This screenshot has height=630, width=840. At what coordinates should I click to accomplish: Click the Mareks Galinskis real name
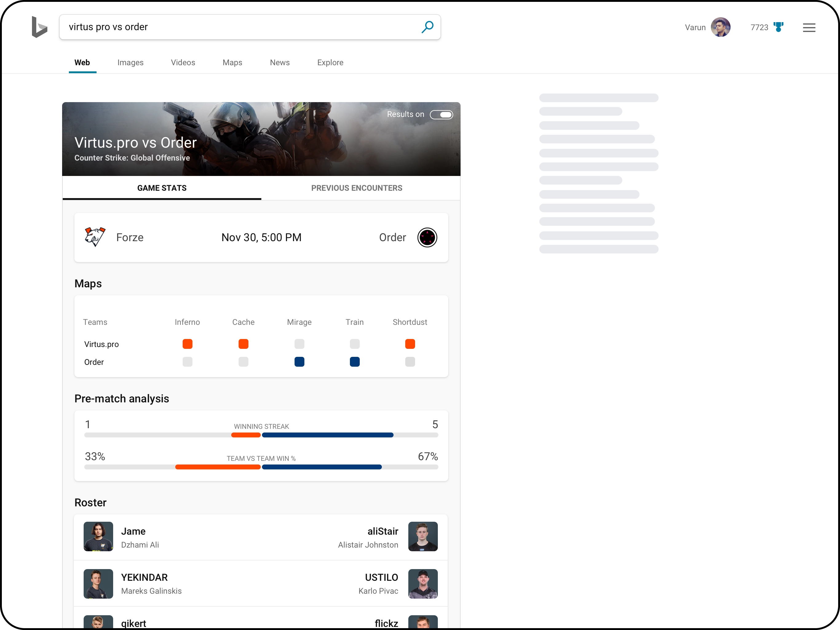click(x=152, y=591)
